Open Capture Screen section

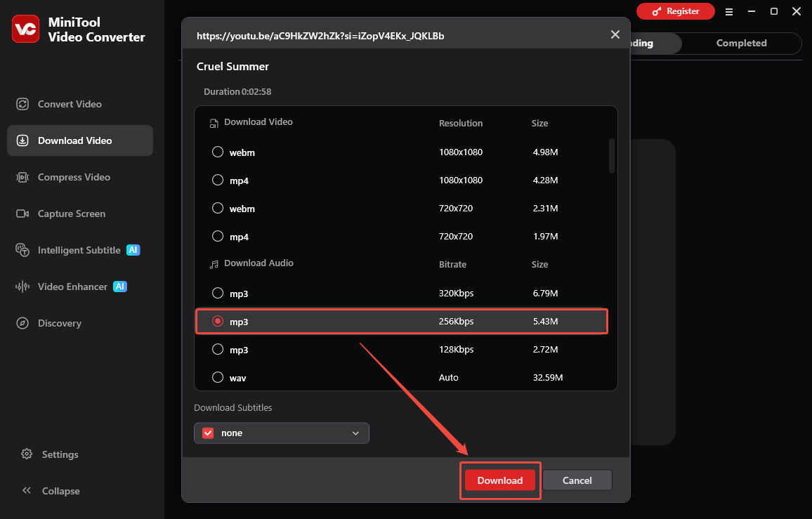tap(80, 213)
